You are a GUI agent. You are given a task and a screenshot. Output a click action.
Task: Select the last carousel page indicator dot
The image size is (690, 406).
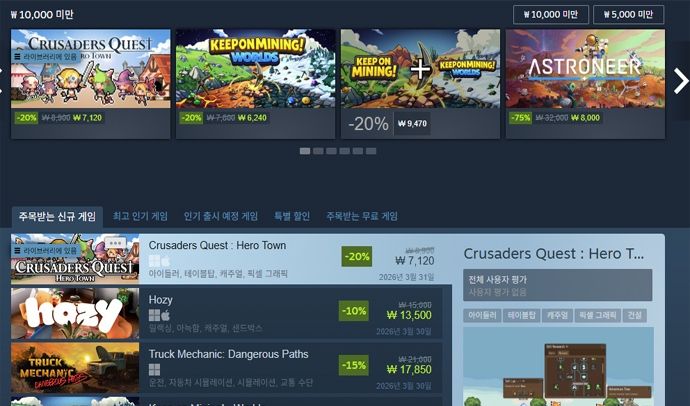click(371, 151)
